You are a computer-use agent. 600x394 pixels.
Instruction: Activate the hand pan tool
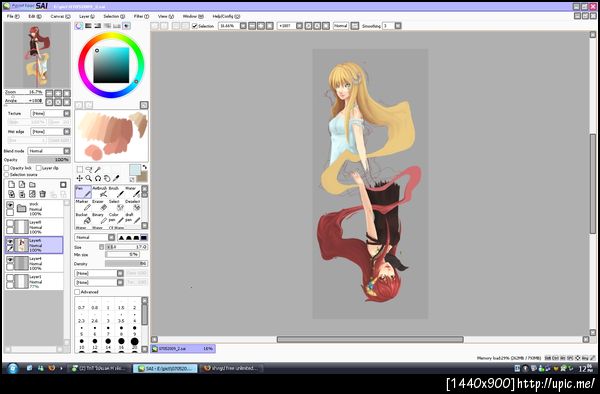point(107,178)
